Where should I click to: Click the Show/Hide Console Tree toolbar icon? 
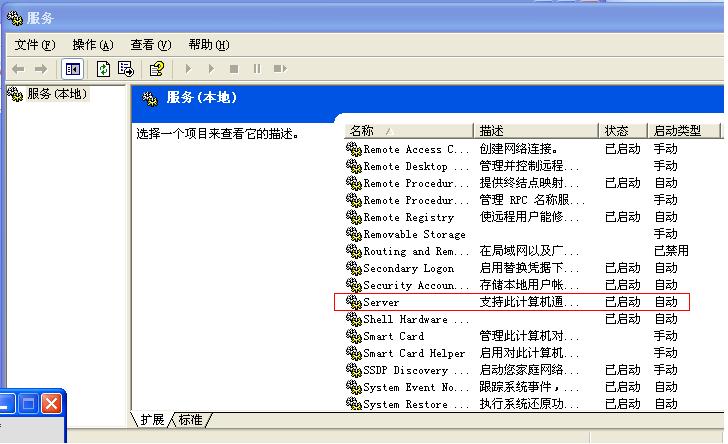(73, 69)
